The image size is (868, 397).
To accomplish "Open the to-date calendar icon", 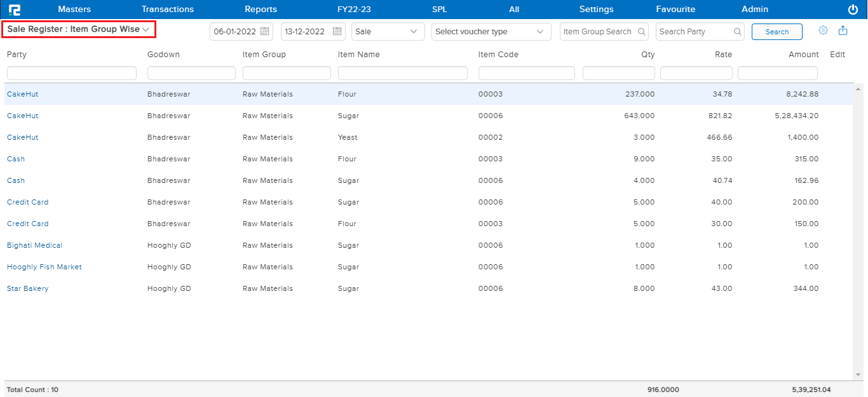I will tap(337, 31).
